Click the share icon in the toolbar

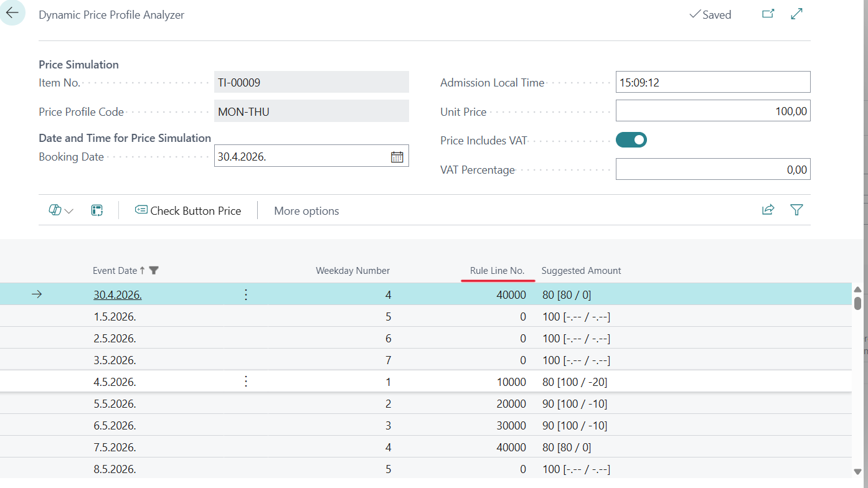[768, 210]
